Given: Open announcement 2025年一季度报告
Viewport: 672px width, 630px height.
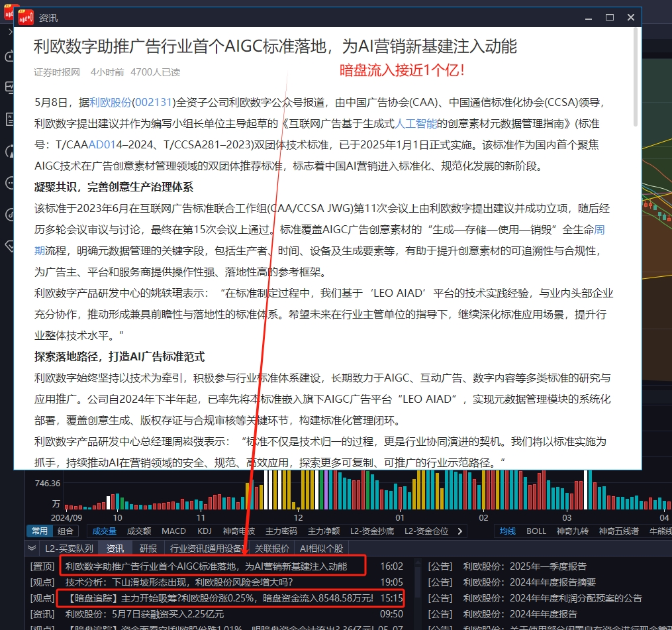Looking at the screenshot, I should pos(524,566).
